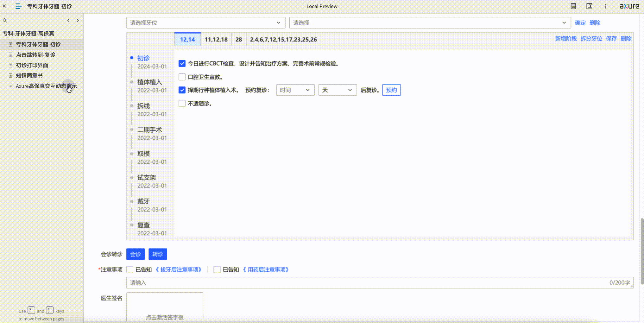Expand the 时间 dropdown
Screen dimensions: 644x323
pos(295,90)
